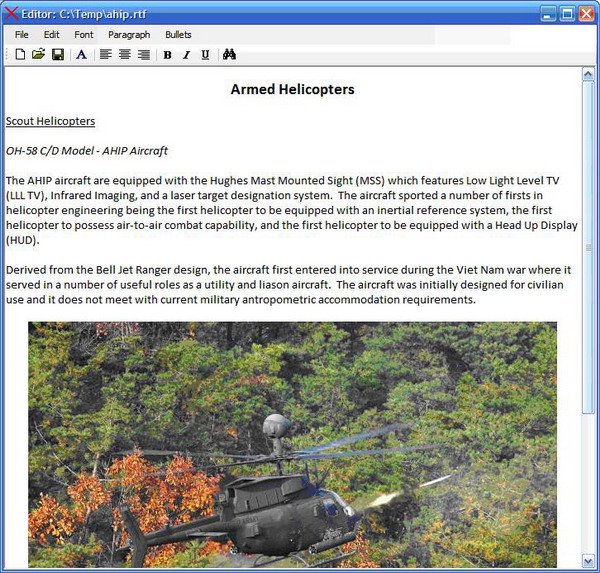Open Find with binoculars icon
The width and height of the screenshot is (600, 573).
point(229,54)
